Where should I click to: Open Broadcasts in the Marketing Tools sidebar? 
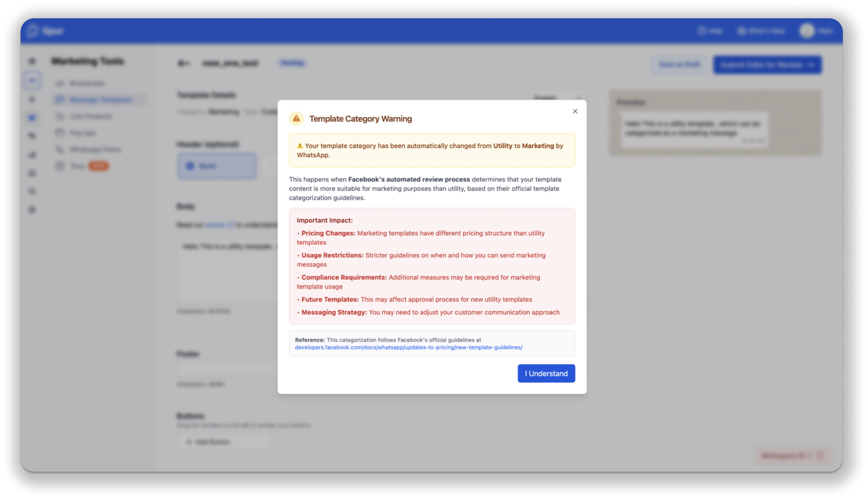(x=87, y=83)
